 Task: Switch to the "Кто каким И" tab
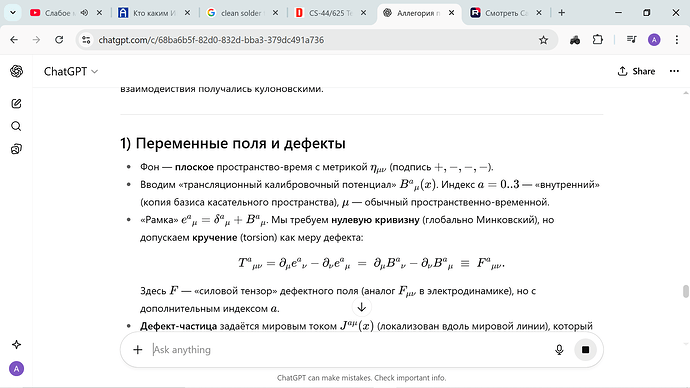[x=154, y=13]
